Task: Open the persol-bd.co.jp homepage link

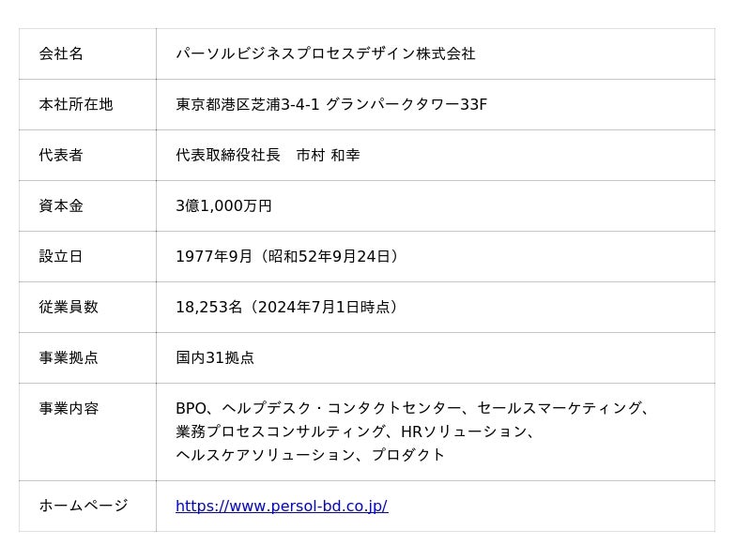Action: point(282,506)
